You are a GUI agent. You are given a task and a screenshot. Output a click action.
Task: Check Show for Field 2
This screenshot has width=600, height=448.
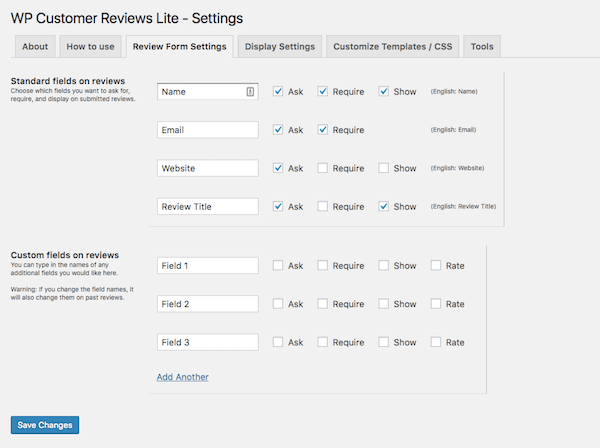click(x=383, y=304)
